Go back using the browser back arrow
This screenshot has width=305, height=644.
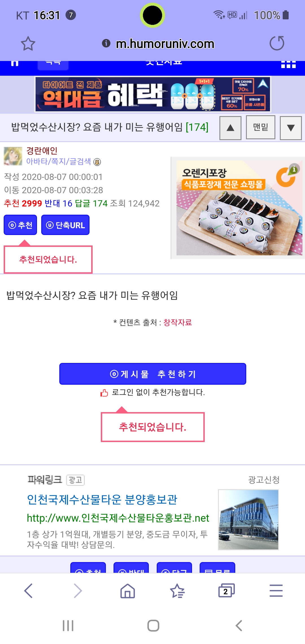tap(29, 591)
